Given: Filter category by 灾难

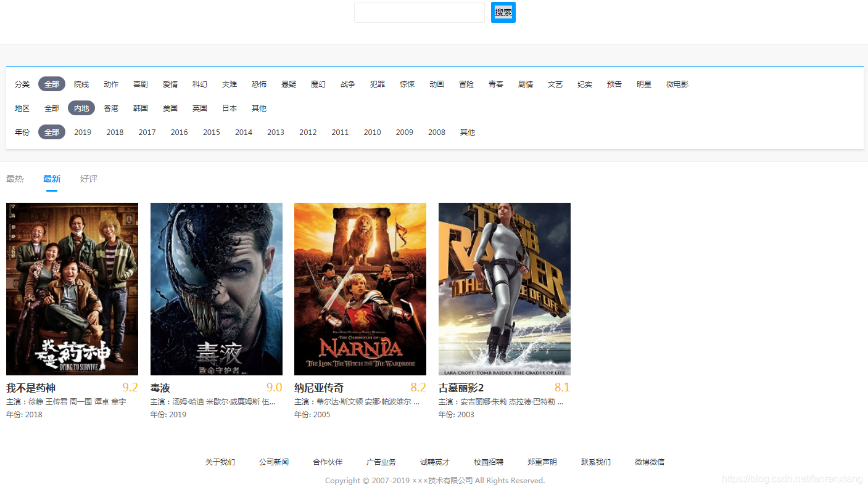Looking at the screenshot, I should click(x=229, y=84).
